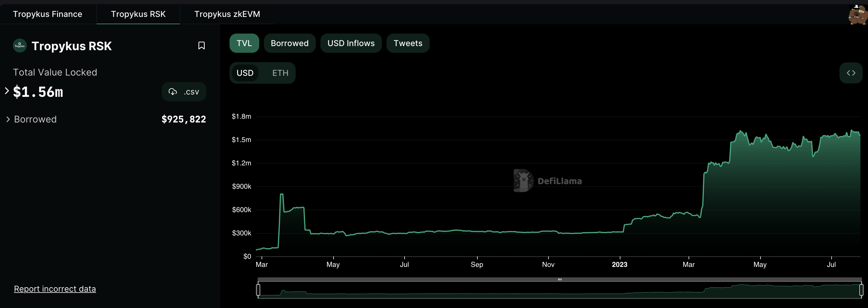Switch chart denomination to USD
The width and height of the screenshot is (868, 308).
click(x=245, y=73)
